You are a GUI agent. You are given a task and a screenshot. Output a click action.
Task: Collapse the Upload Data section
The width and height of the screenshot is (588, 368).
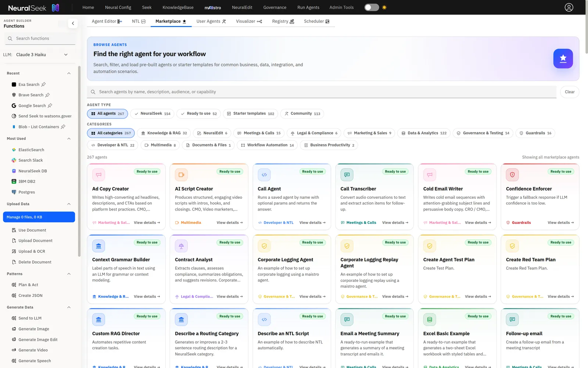[69, 204]
